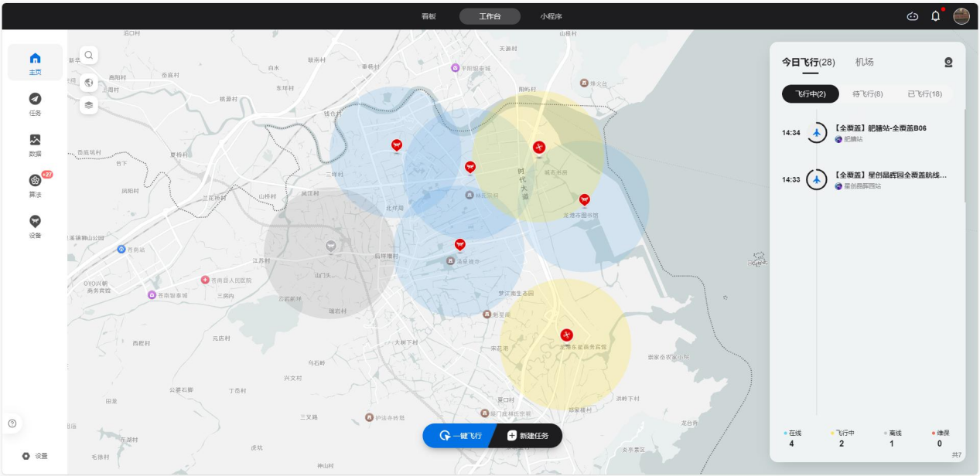Select the 飞行中(2) filter pill

(x=810, y=94)
